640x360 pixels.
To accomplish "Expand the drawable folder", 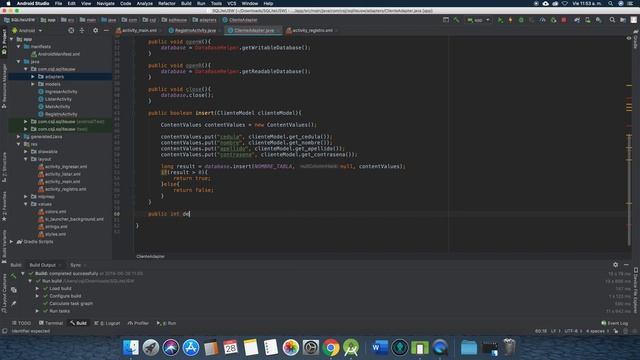I will tap(26, 151).
